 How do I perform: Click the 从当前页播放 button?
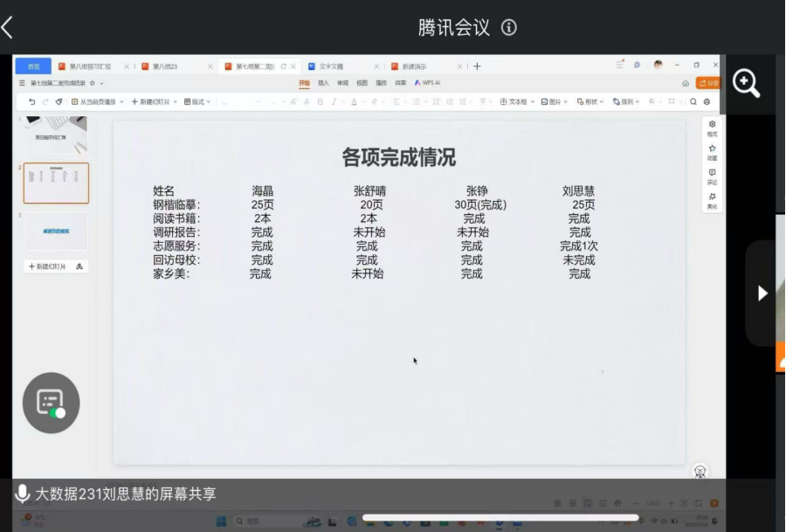click(97, 102)
